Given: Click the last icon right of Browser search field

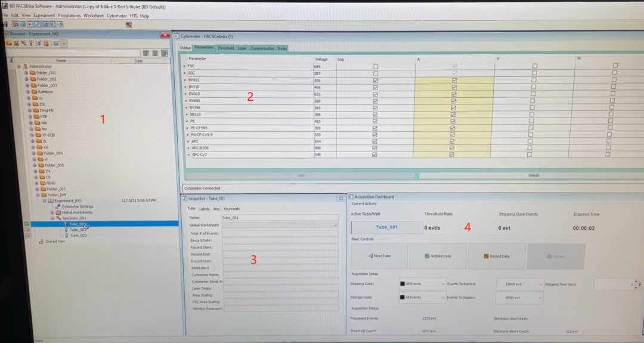Looking at the screenshot, I should tap(165, 53).
